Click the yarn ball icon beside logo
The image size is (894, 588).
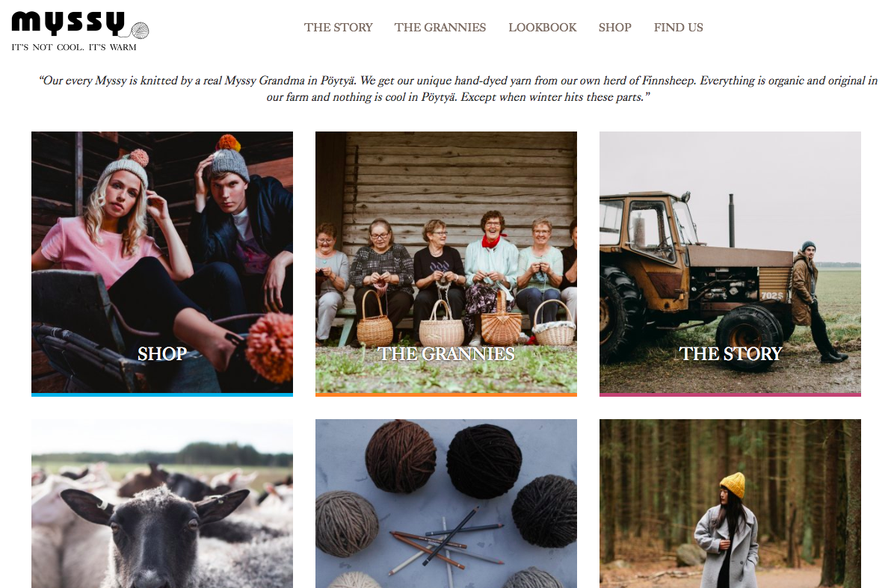coord(140,30)
